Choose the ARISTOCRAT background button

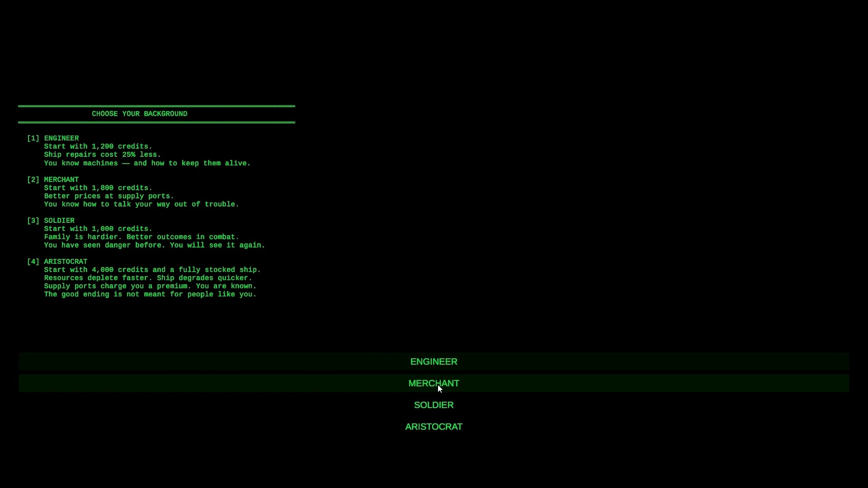[x=434, y=427]
